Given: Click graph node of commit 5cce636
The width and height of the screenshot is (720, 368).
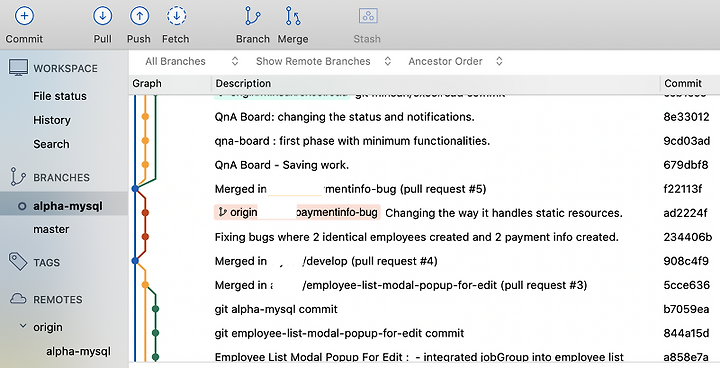Looking at the screenshot, I should (145, 285).
